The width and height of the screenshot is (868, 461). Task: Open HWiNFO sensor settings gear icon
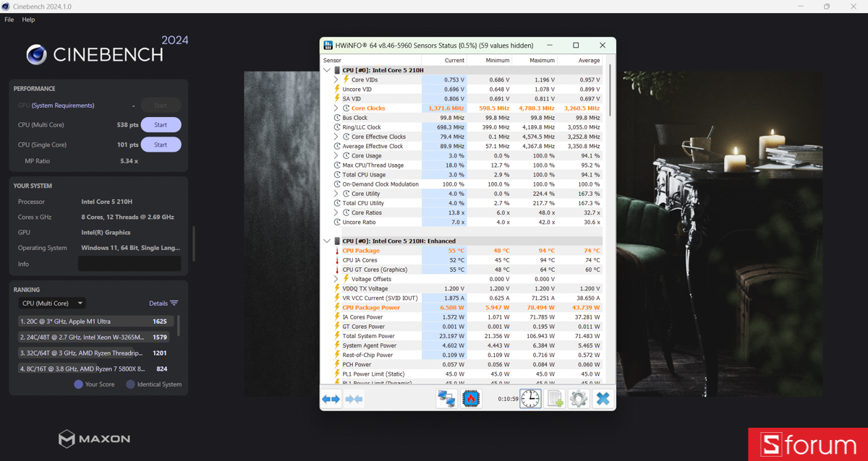[x=578, y=398]
